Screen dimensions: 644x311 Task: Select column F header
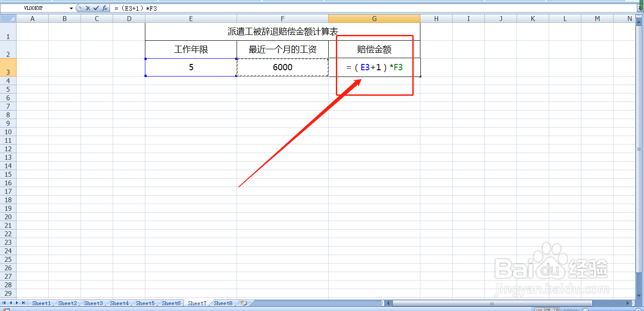pos(283,18)
